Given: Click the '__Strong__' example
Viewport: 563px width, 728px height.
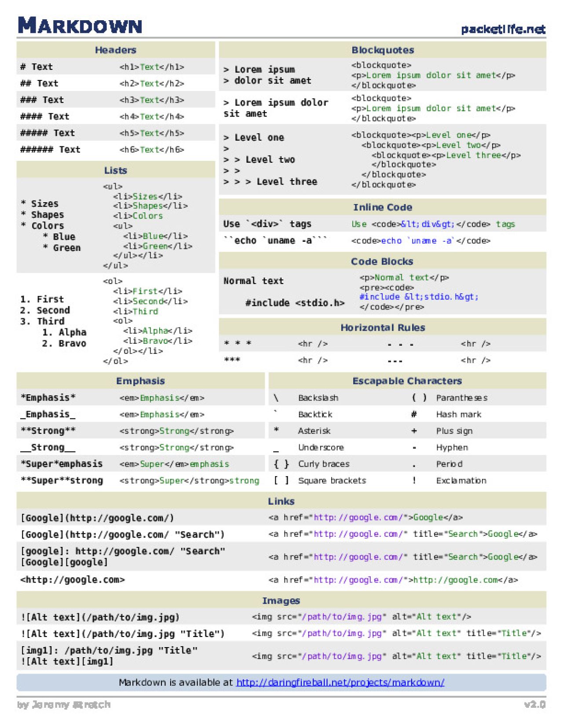Looking at the screenshot, I should pyautogui.click(x=48, y=448).
